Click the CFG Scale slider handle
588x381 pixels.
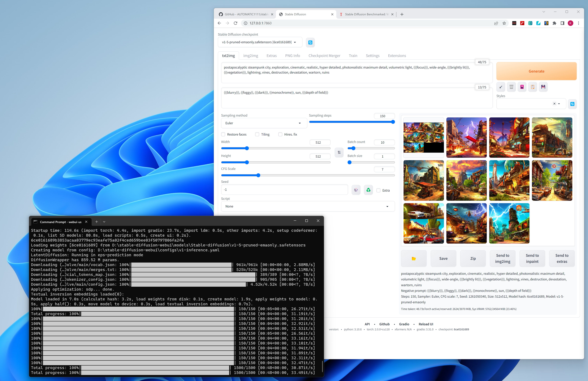(258, 175)
